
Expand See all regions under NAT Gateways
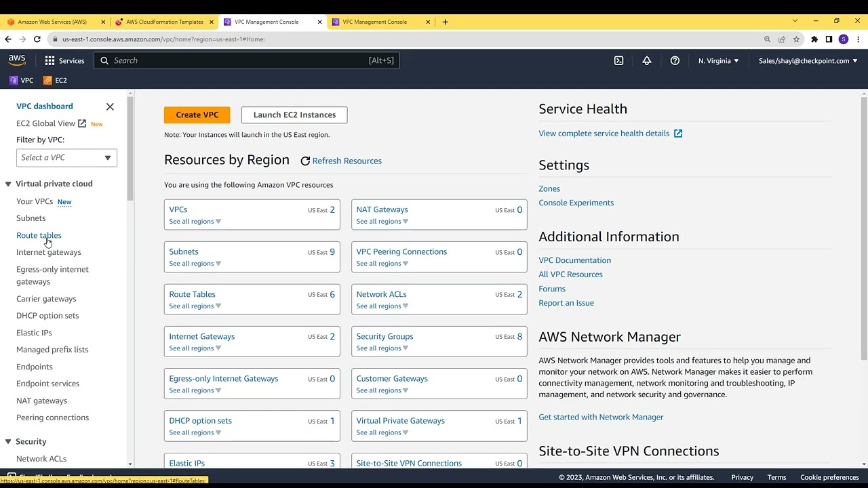tap(382, 222)
